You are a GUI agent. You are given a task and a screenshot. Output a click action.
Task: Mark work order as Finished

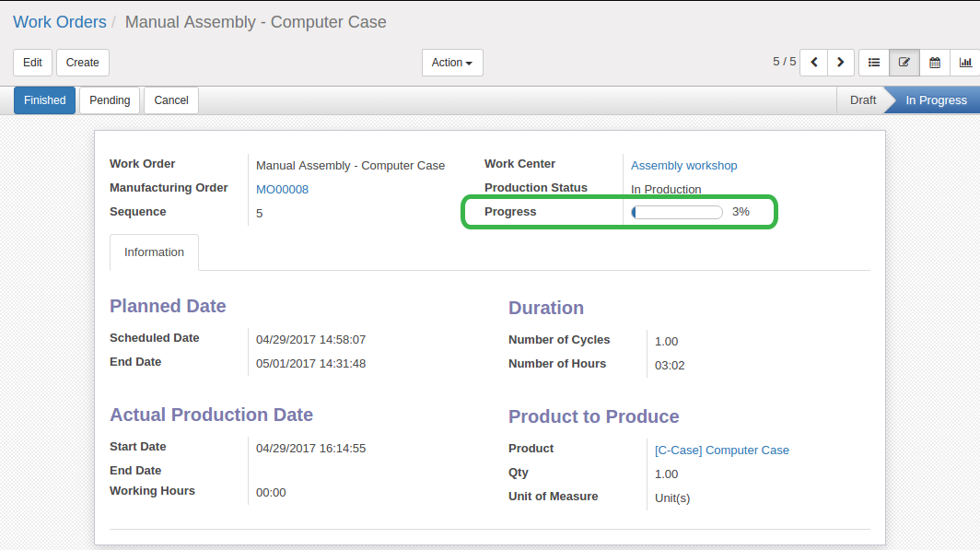44,100
